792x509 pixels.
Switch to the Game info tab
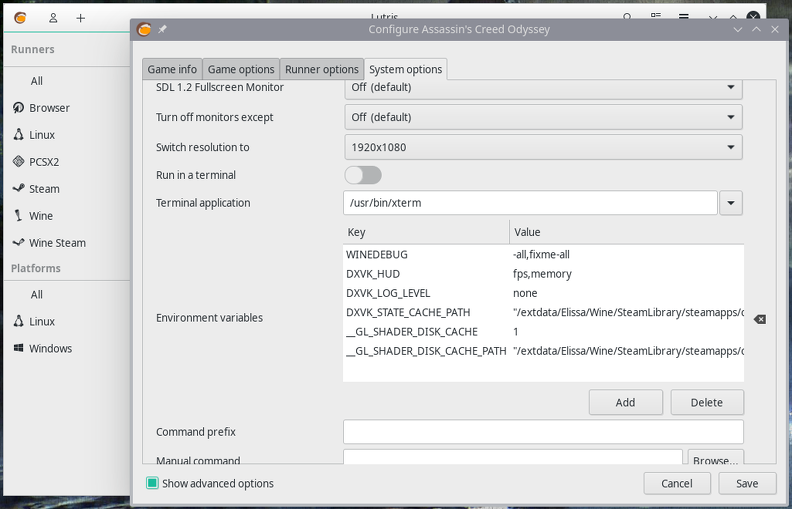click(x=172, y=69)
